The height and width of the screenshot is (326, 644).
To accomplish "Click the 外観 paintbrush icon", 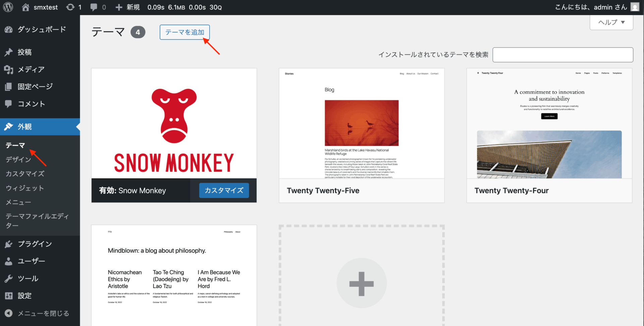I will click(9, 127).
